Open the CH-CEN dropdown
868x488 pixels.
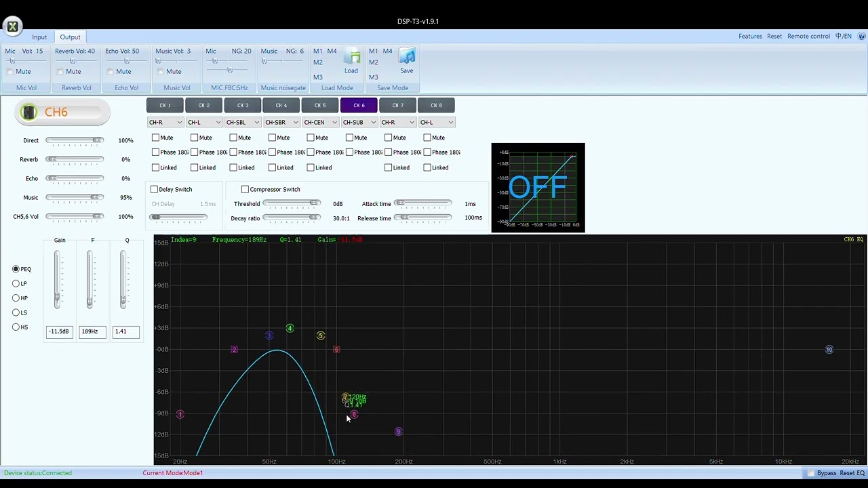pos(320,122)
